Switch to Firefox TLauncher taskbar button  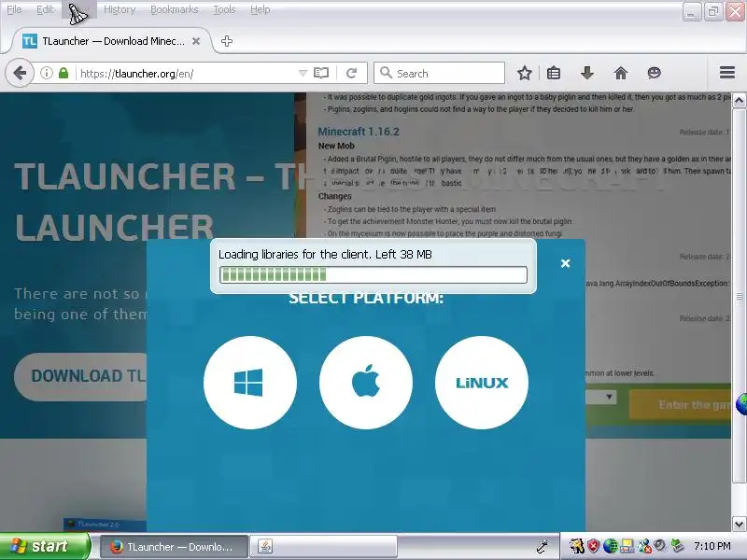[x=174, y=547]
